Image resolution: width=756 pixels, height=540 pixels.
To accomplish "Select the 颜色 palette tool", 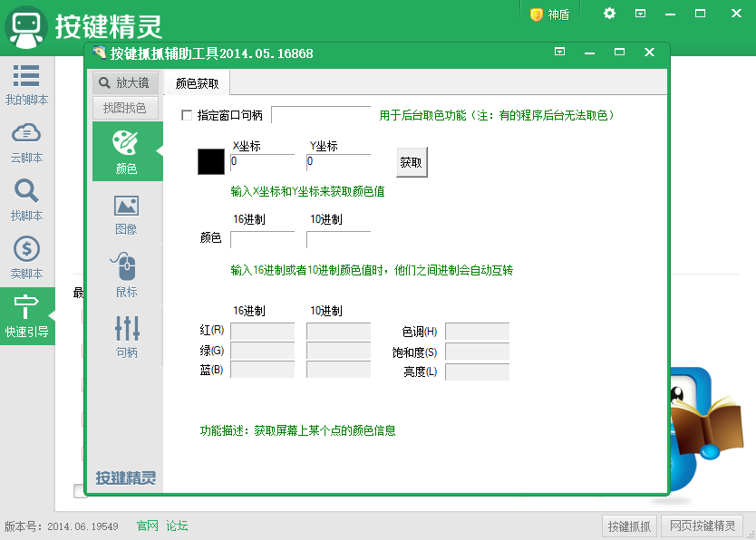I will pyautogui.click(x=127, y=151).
